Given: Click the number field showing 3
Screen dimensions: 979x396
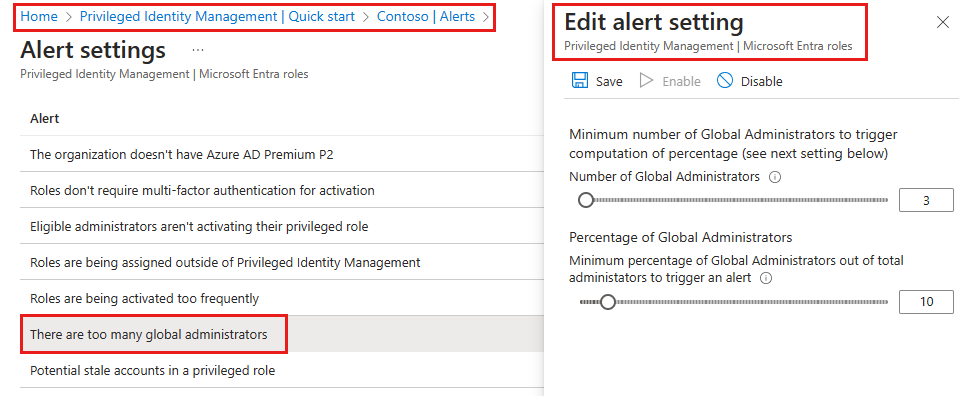Looking at the screenshot, I should 926,200.
